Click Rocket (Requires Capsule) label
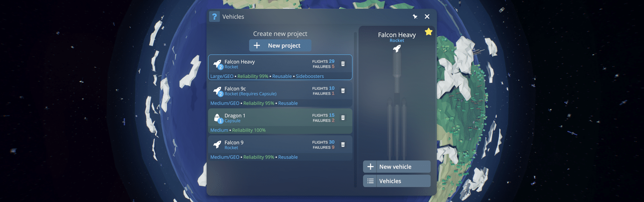 pyautogui.click(x=250, y=94)
